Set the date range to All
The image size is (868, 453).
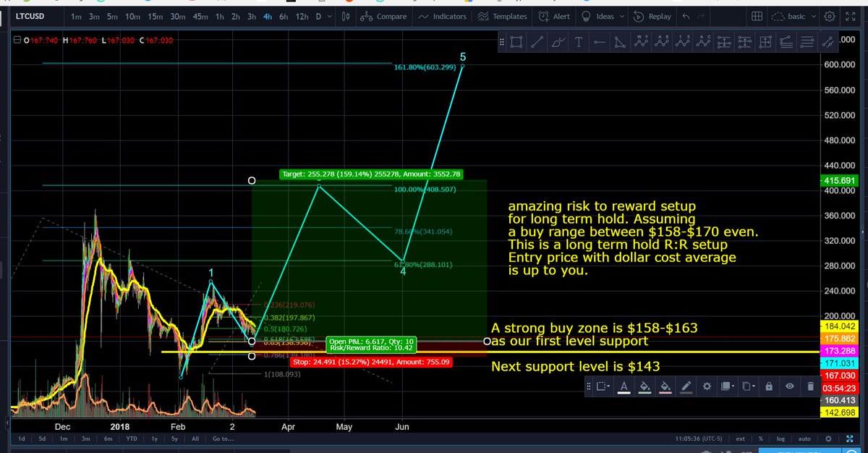coord(196,439)
